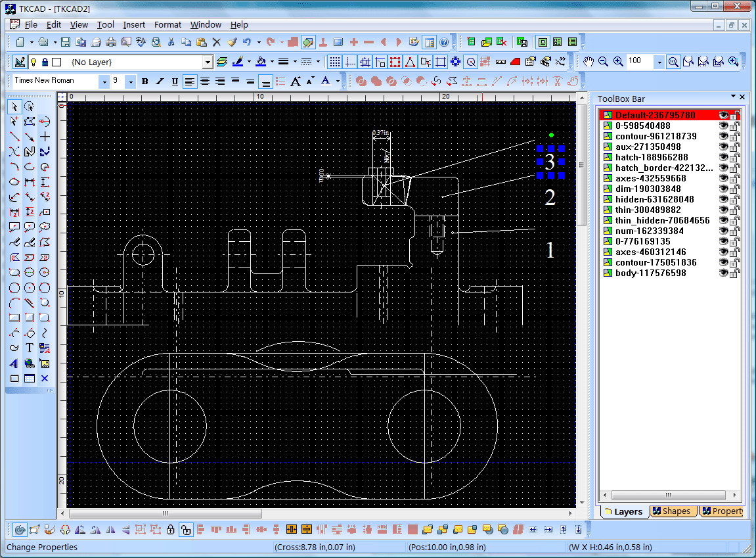
Task: Click the Increase font size icon
Action: pyautogui.click(x=296, y=81)
